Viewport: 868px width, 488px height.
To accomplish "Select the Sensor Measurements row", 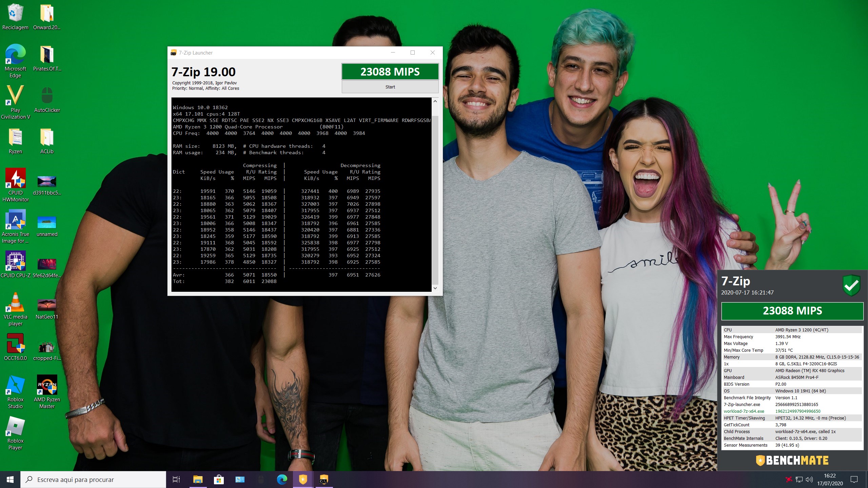I will (792, 445).
